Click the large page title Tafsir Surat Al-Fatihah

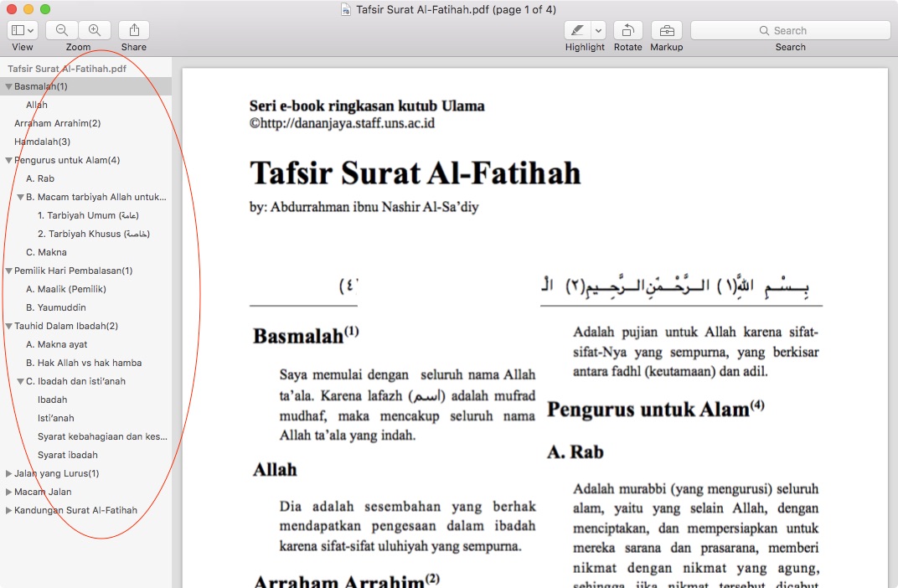pyautogui.click(x=415, y=173)
